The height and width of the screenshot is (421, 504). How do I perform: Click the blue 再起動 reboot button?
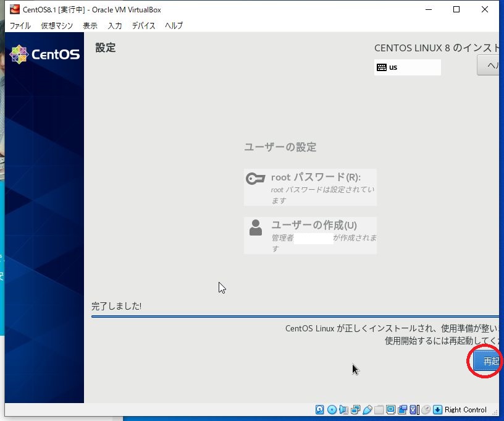(486, 361)
